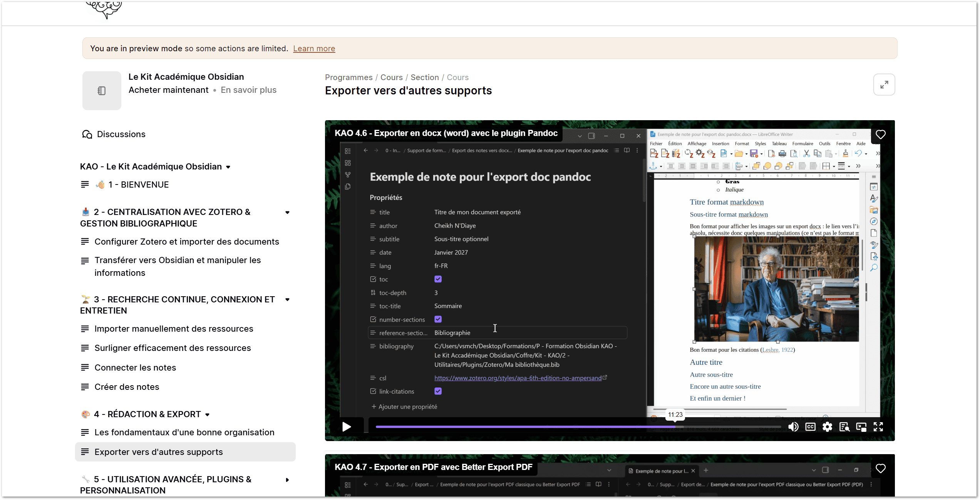This screenshot has height=500, width=980.
Task: Collapse section 2 Centralisation avec Zotero arrow
Action: point(287,212)
